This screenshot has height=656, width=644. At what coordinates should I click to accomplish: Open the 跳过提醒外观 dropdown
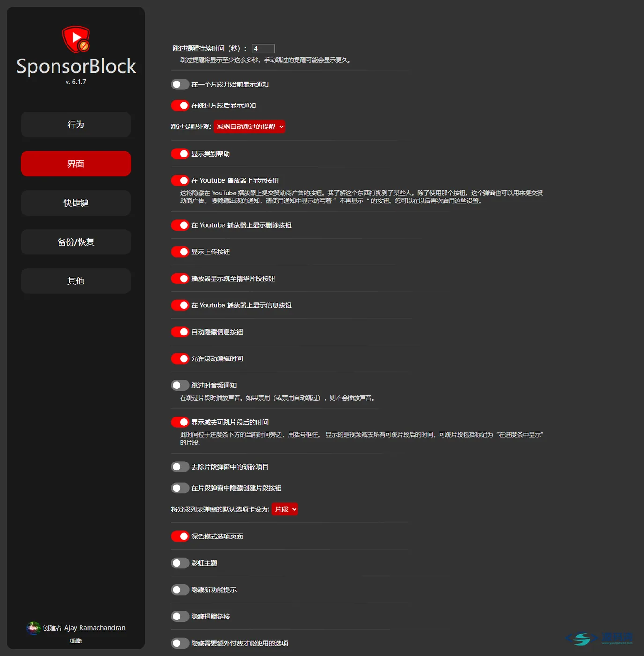pyautogui.click(x=249, y=127)
